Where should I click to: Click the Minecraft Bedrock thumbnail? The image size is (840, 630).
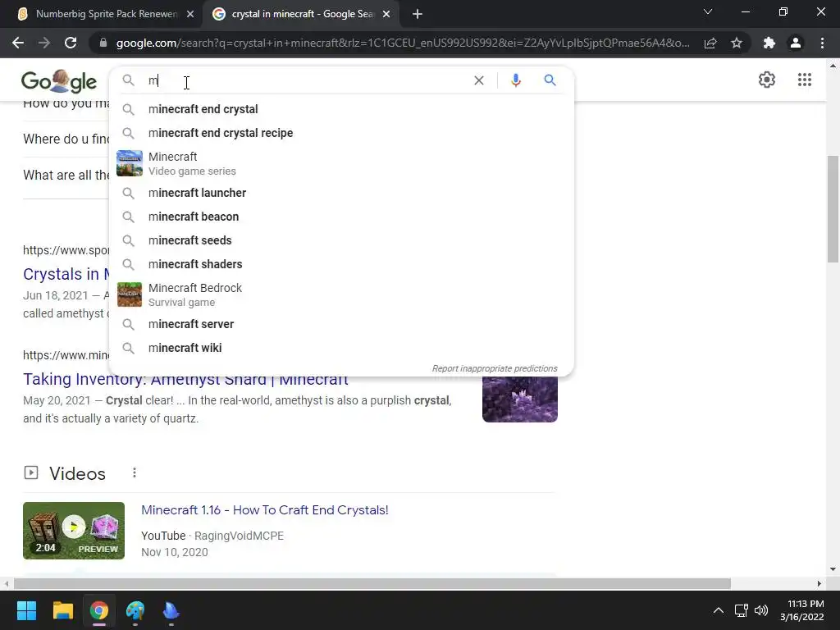pyautogui.click(x=130, y=294)
